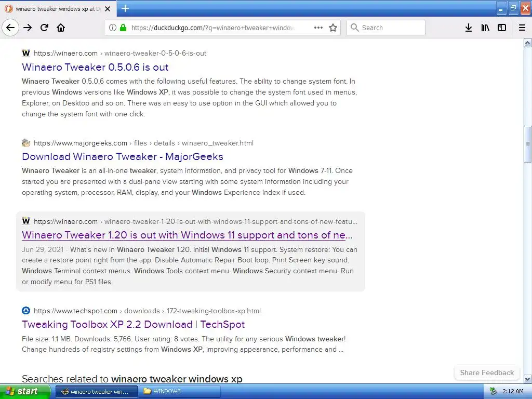The height and width of the screenshot is (399, 532).
Task: Toggle the sidebar view icon
Action: (502, 28)
